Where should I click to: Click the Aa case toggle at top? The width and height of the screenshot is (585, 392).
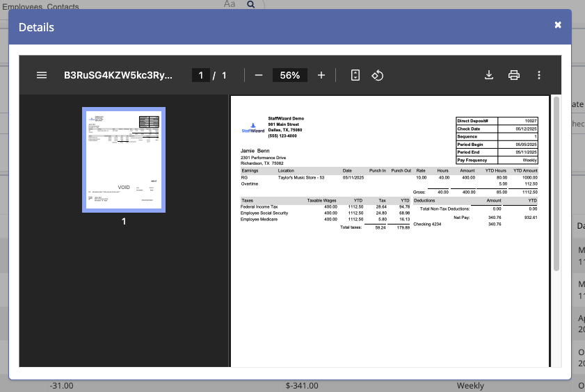[x=230, y=4]
